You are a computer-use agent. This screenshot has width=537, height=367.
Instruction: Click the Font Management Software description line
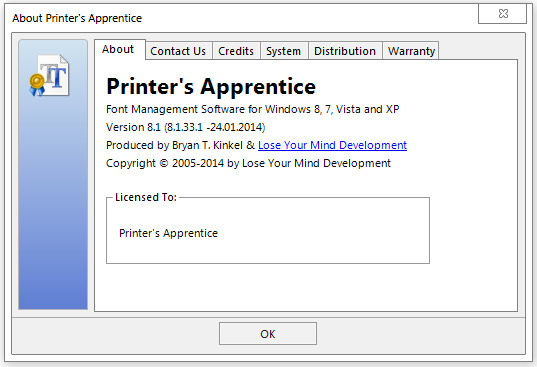(x=253, y=109)
